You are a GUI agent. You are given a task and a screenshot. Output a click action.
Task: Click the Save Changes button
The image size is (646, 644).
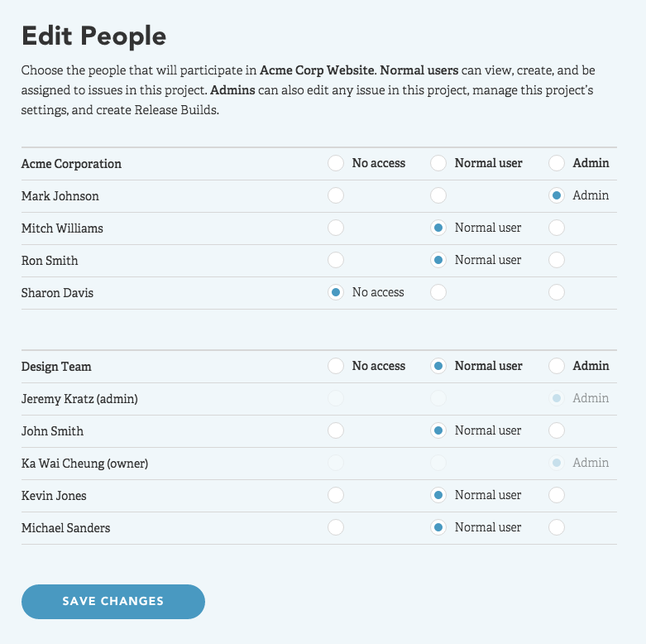(x=113, y=602)
